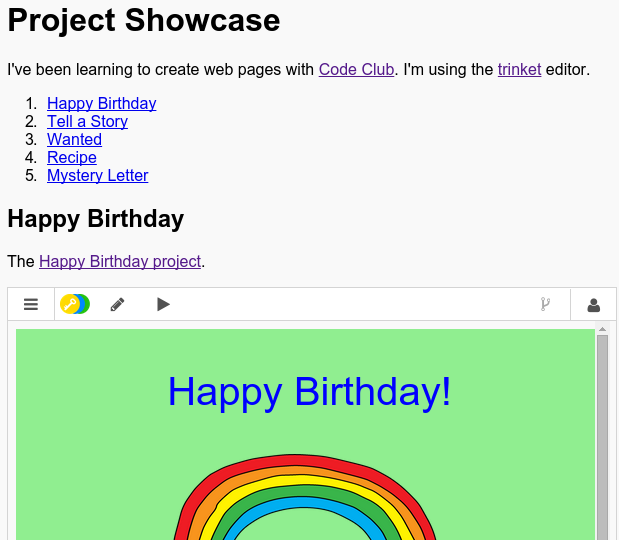This screenshot has height=540, width=619.
Task: Jump to Happy Birthday in the list
Action: [101, 103]
